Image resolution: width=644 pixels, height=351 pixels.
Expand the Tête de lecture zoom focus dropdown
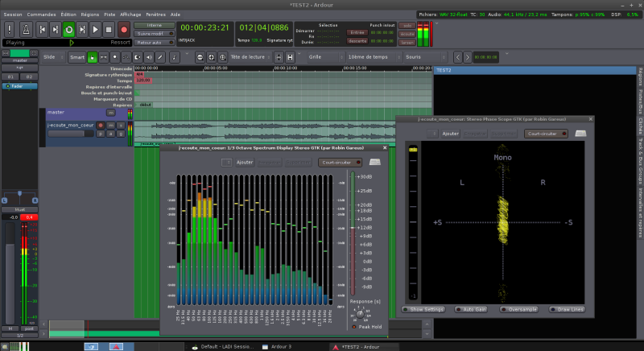pyautogui.click(x=250, y=57)
